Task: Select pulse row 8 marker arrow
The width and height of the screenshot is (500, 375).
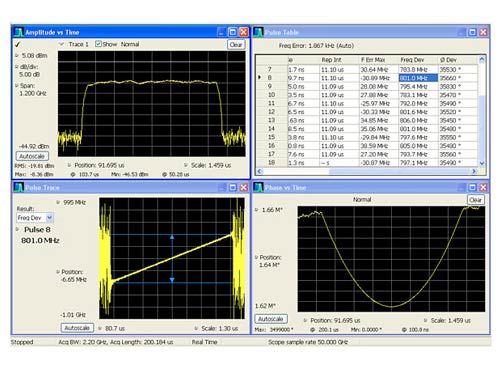Action: 260,77
